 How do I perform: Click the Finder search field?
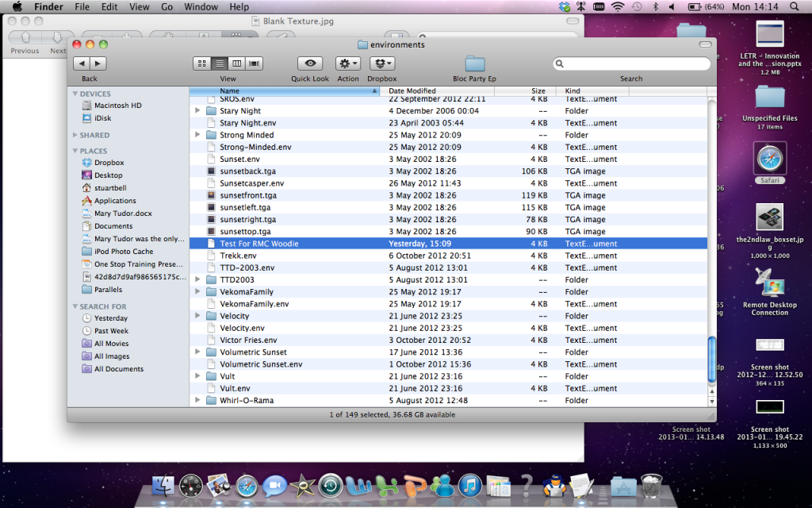(632, 63)
